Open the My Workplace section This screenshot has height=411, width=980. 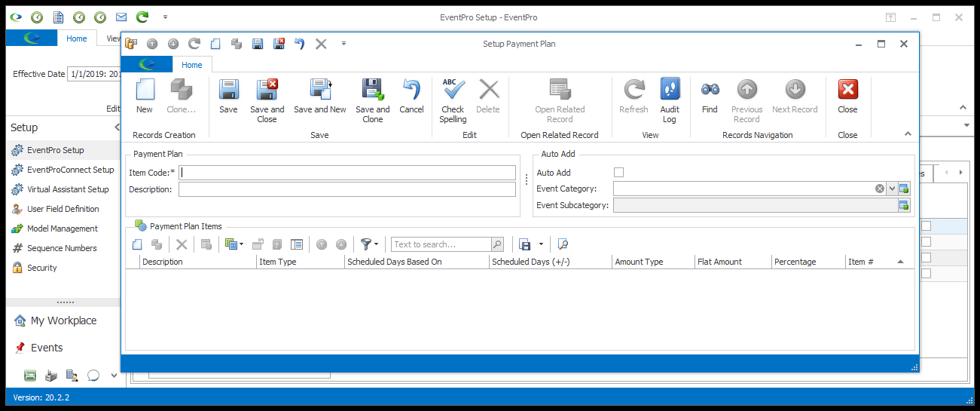click(64, 321)
